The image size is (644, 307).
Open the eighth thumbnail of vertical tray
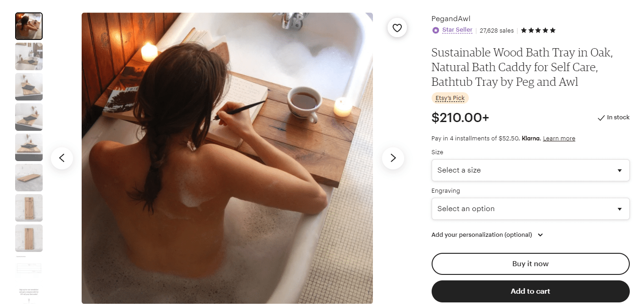(x=29, y=238)
